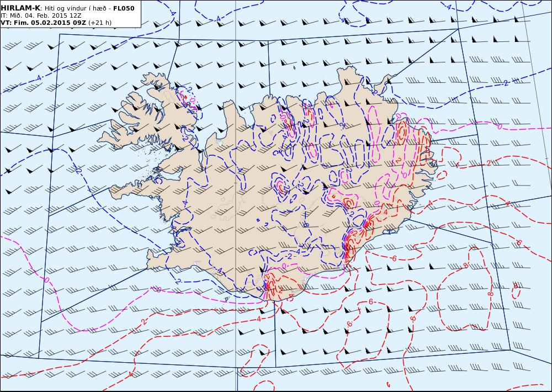Click the 'Hiti og vindur í hæð' caption

click(x=75, y=8)
